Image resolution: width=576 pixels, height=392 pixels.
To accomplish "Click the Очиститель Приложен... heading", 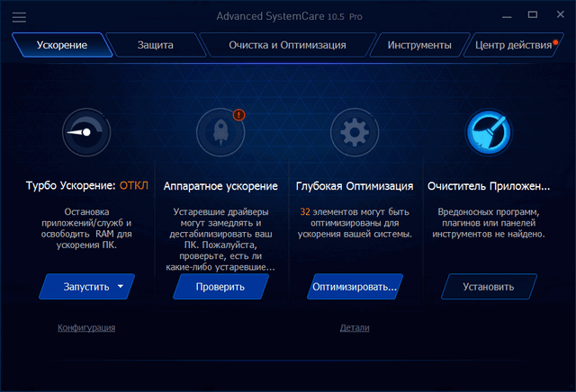I will pyautogui.click(x=489, y=186).
